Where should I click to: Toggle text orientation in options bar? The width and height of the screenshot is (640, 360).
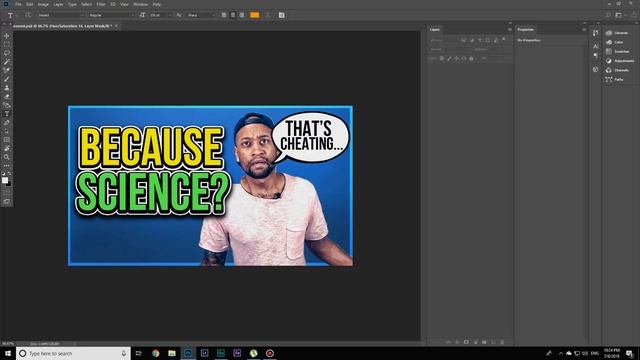point(28,15)
